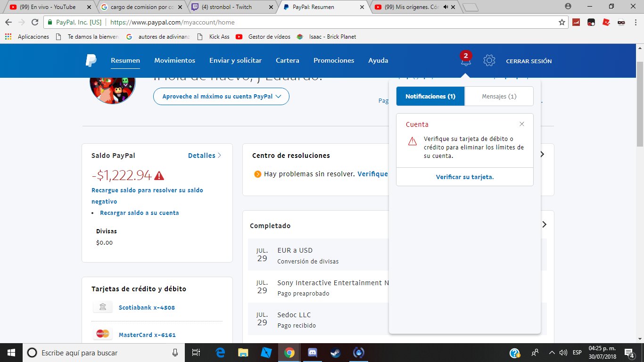The image size is (644, 362).
Task: Expand 'Aproveche al máximo su cuenta PayPal' dropdown
Action: (221, 96)
